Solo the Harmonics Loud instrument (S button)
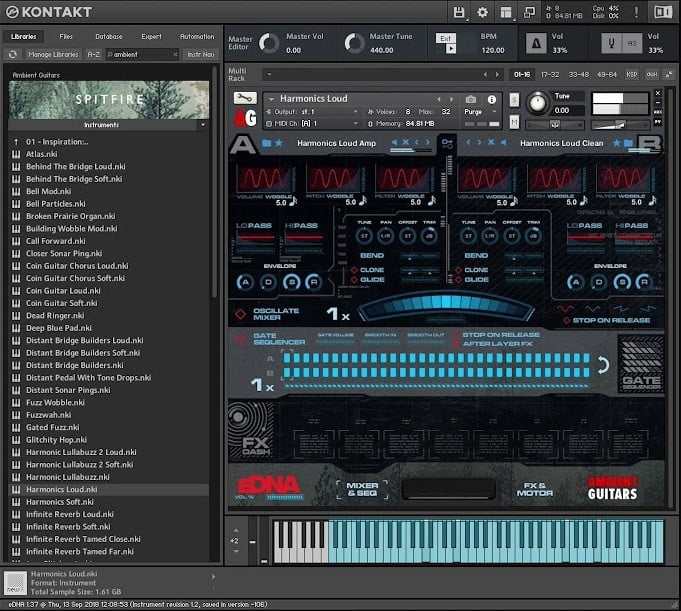This screenshot has height=611, width=681. pyautogui.click(x=514, y=100)
